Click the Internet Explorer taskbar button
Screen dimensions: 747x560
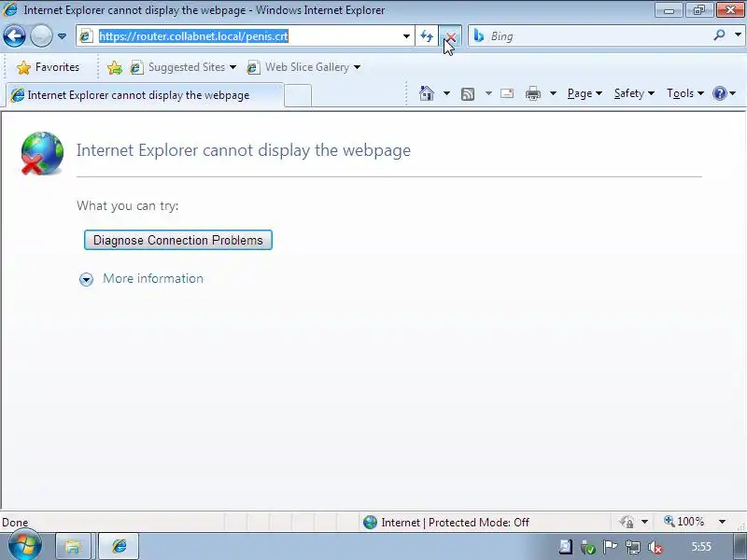[x=119, y=546]
